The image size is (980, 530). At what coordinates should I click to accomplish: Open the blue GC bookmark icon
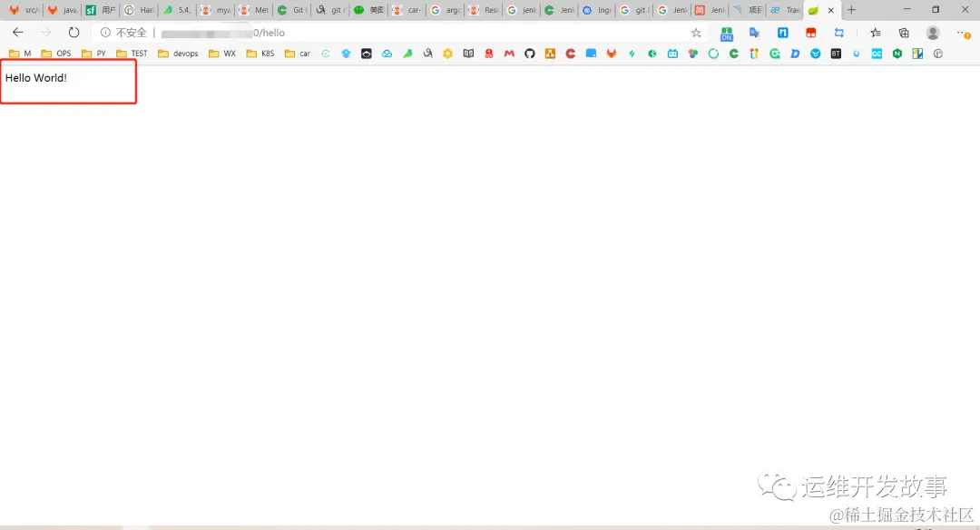click(x=877, y=54)
